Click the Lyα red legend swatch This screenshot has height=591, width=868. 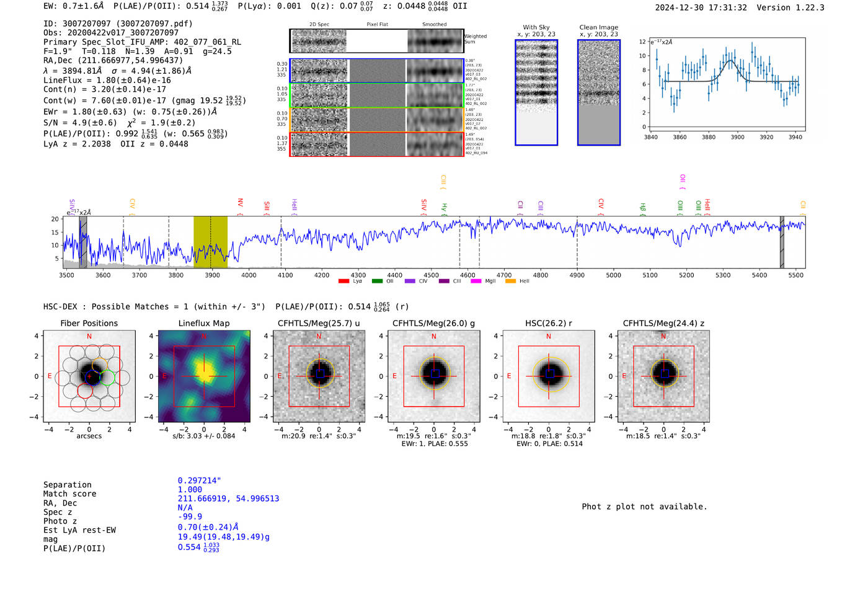pyautogui.click(x=343, y=282)
